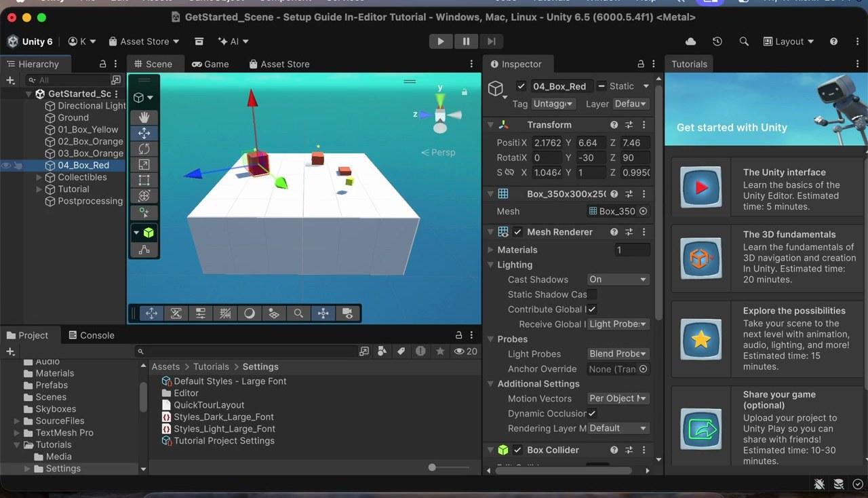The width and height of the screenshot is (868, 498).
Task: Click the Search magnifier in top toolbar
Action: click(x=744, y=41)
